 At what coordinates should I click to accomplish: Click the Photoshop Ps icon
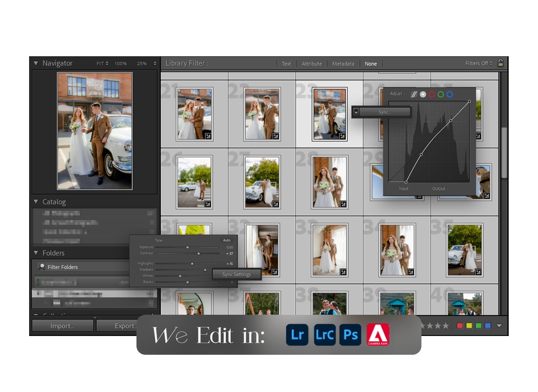click(350, 335)
